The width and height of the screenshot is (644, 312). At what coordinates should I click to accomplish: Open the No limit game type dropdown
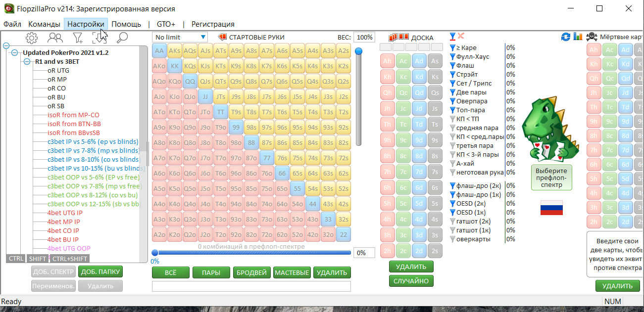tap(180, 37)
